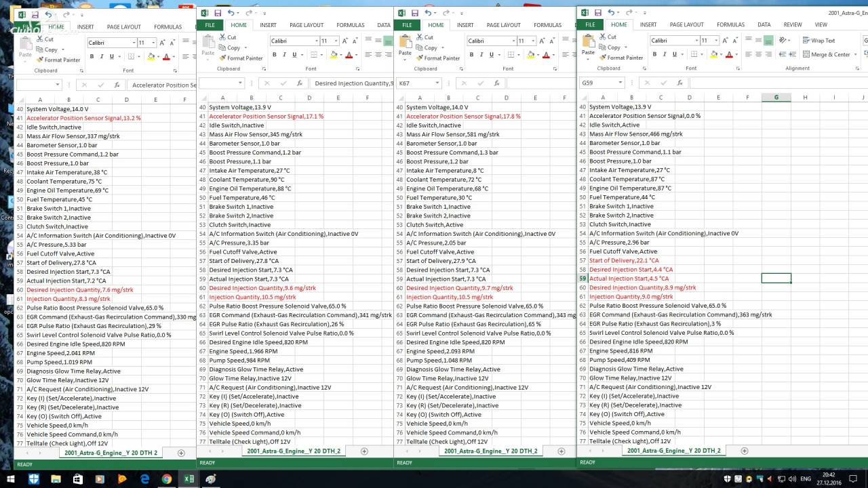Open Name Box dropdown showing G59

[x=620, y=83]
